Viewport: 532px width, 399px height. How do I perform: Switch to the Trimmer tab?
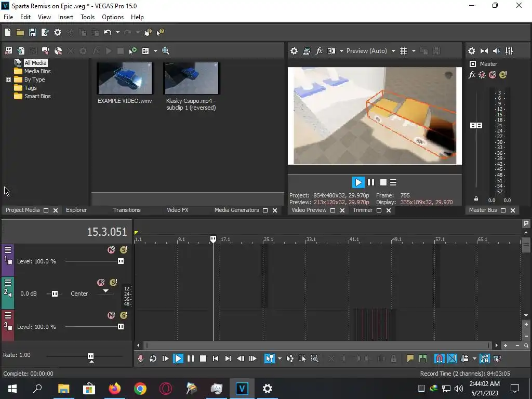pos(362,210)
